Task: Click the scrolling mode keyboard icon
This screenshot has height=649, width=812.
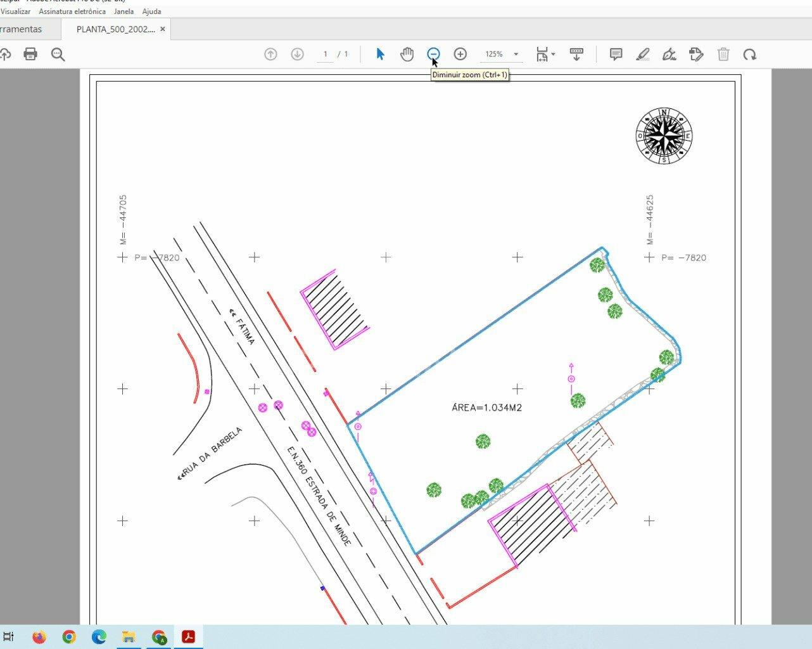Action: click(x=576, y=55)
